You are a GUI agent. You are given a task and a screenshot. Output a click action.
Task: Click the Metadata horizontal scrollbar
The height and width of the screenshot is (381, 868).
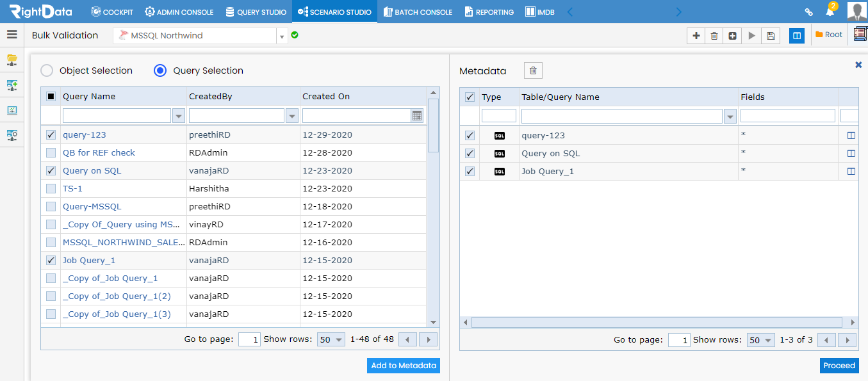click(657, 322)
